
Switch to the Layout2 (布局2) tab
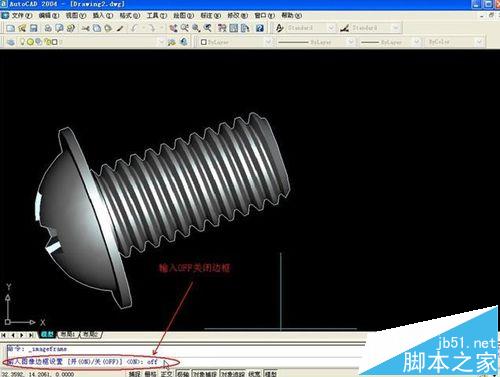tap(91, 334)
